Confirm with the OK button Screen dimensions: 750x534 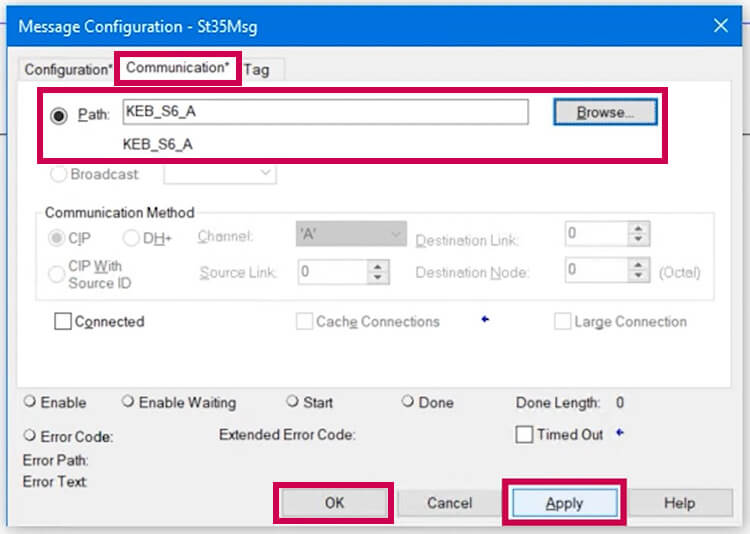pyautogui.click(x=334, y=503)
